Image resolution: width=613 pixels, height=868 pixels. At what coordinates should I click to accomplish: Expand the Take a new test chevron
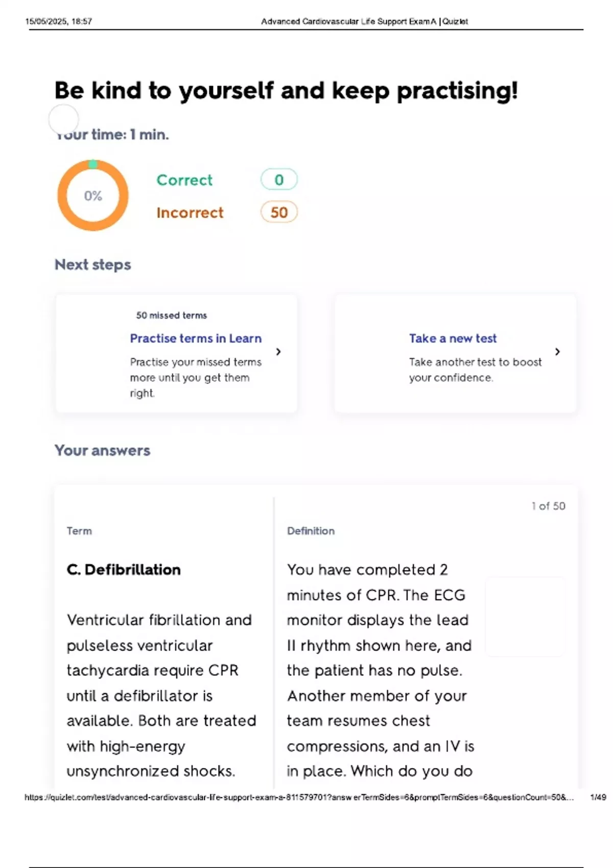pos(557,352)
